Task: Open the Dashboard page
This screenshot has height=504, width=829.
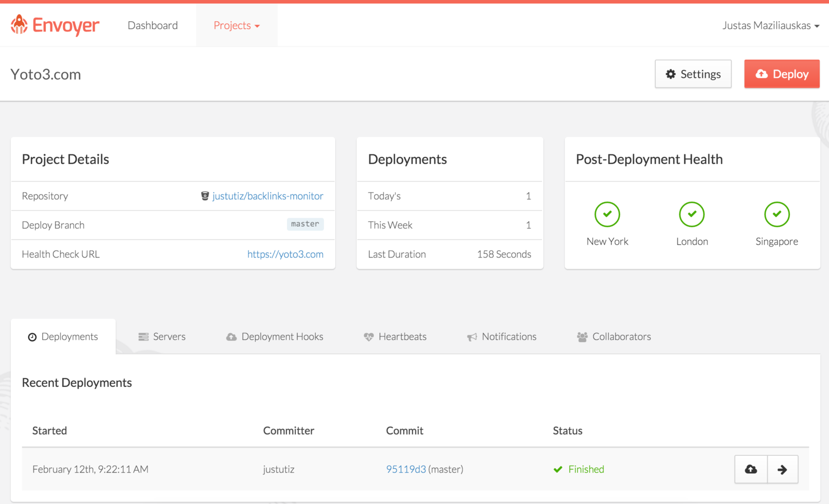Action: pos(152,25)
